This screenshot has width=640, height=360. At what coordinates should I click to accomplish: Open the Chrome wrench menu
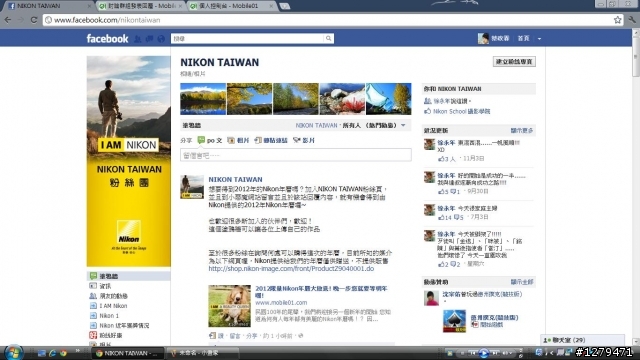tap(632, 20)
